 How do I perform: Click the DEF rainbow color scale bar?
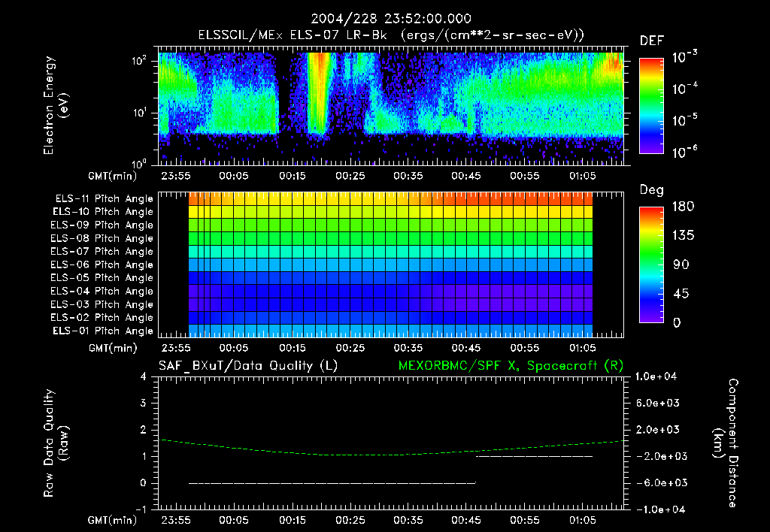click(x=651, y=106)
